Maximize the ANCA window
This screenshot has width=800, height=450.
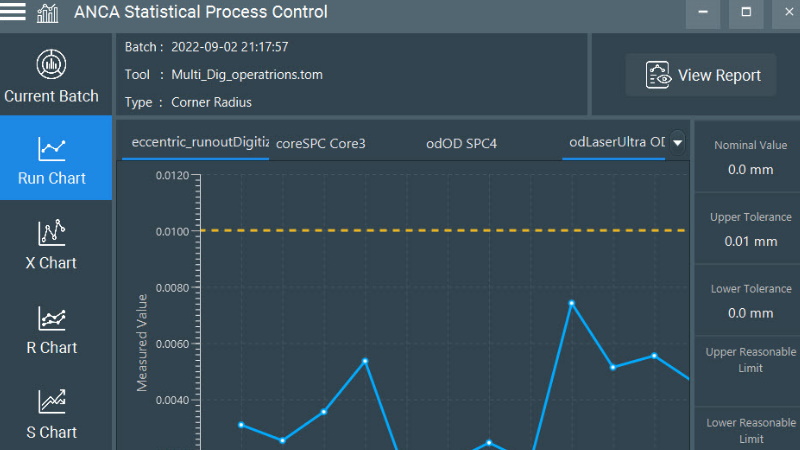746,12
